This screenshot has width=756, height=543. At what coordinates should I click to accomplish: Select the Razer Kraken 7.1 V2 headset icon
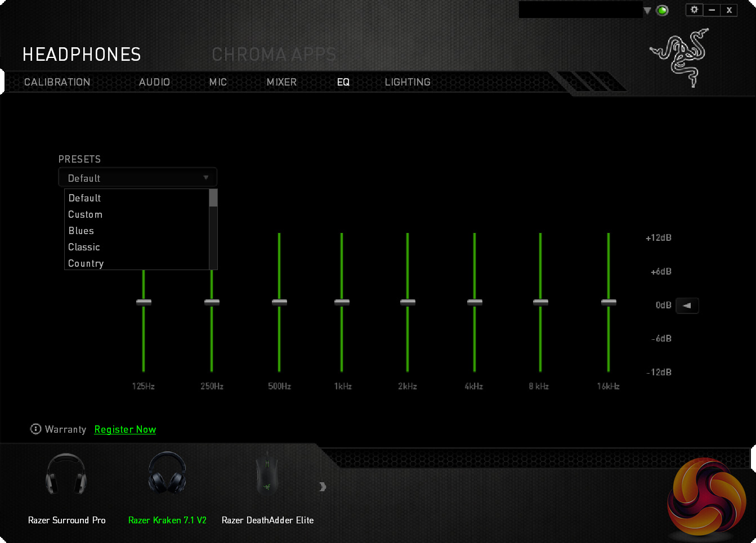pyautogui.click(x=167, y=473)
